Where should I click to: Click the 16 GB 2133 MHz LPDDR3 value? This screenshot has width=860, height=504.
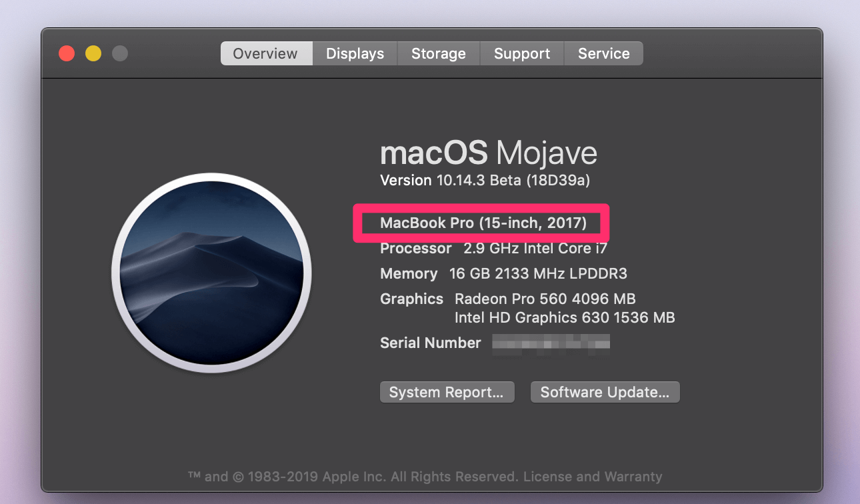[538, 274]
